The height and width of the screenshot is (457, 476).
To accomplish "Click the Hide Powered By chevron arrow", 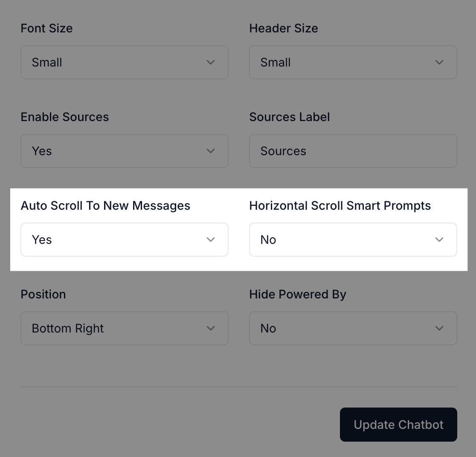I will [x=439, y=328].
